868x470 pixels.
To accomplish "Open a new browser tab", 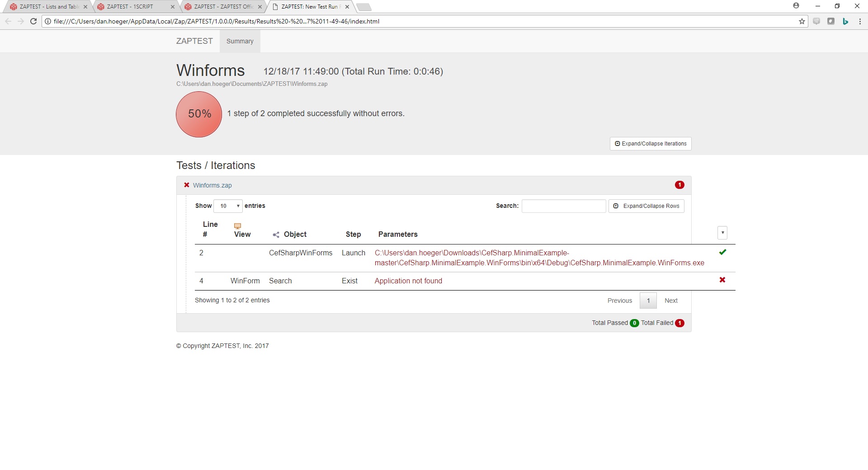I will click(x=363, y=7).
